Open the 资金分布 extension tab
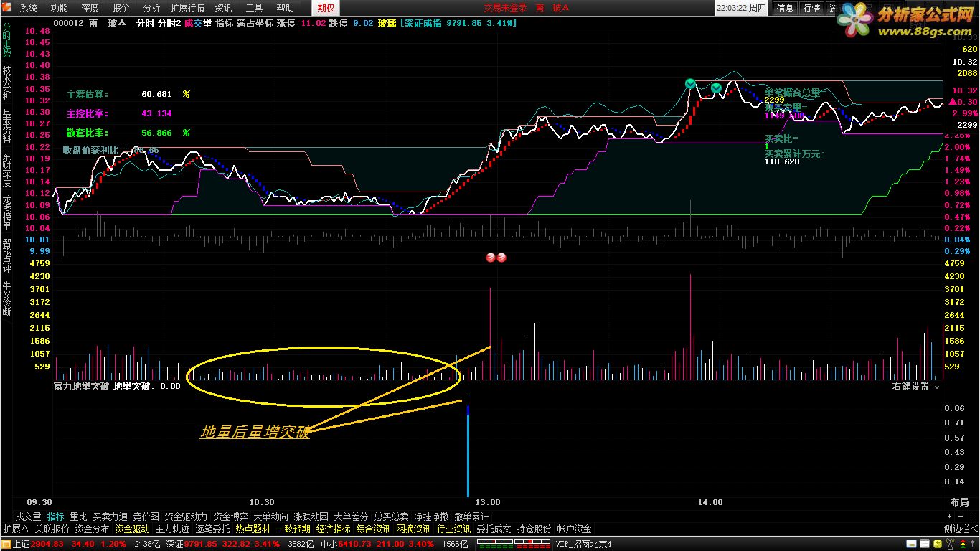Image resolution: width=980 pixels, height=551 pixels. click(92, 529)
